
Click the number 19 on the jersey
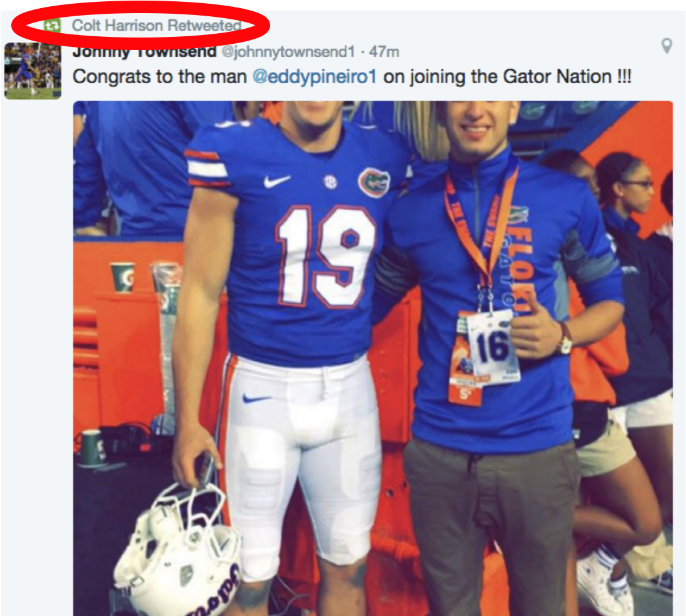[x=325, y=255]
